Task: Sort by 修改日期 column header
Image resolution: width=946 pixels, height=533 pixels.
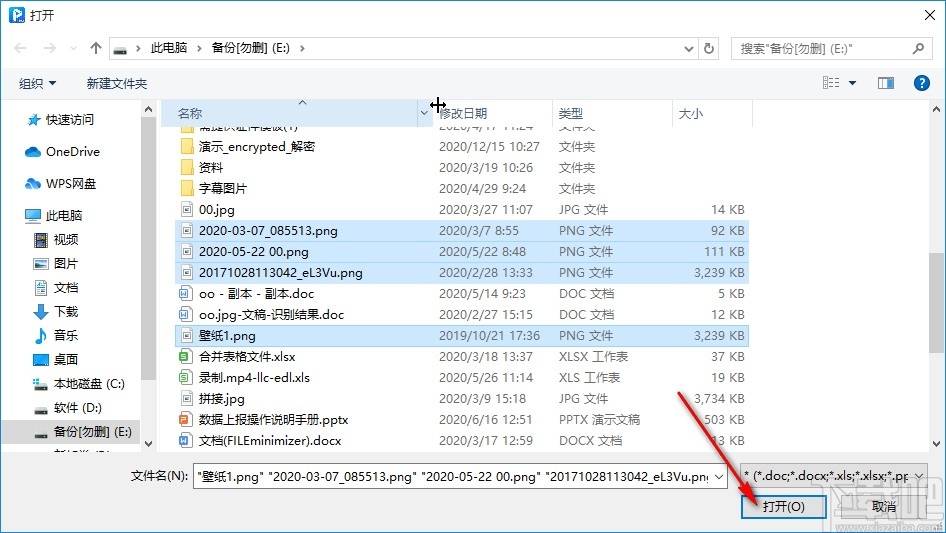Action: [x=463, y=113]
